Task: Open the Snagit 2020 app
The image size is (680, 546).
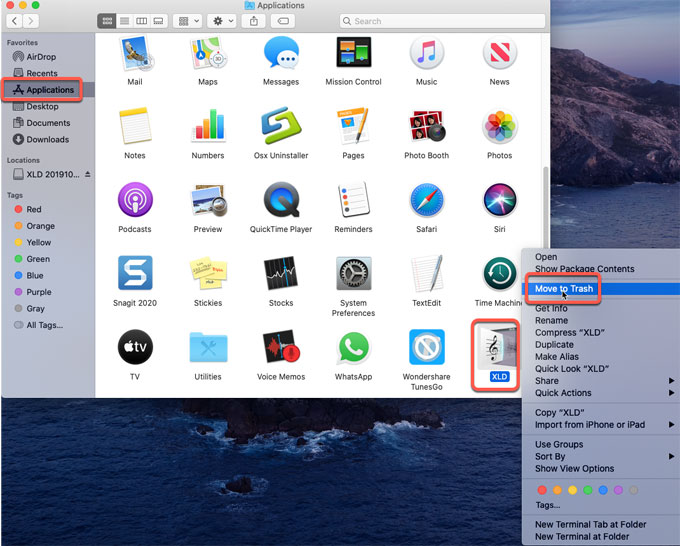Action: pyautogui.click(x=135, y=274)
